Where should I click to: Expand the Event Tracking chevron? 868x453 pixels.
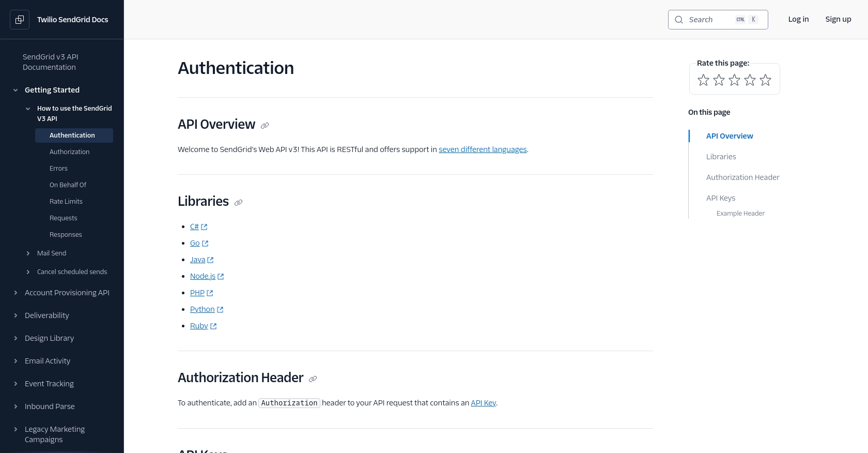pos(16,384)
